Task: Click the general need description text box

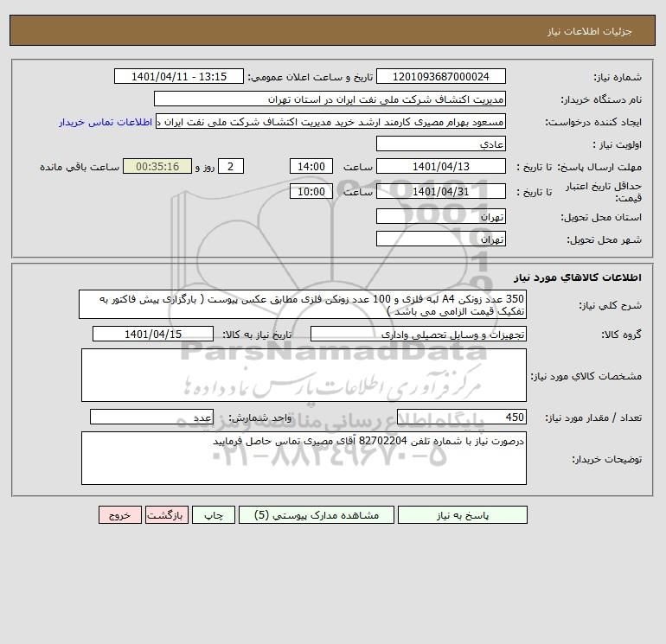Action: pyautogui.click(x=303, y=305)
